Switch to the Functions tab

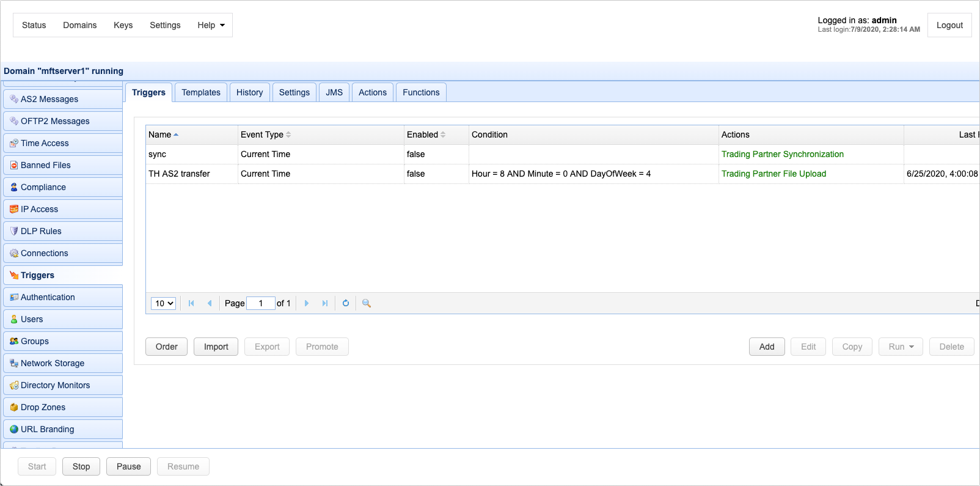click(x=421, y=92)
